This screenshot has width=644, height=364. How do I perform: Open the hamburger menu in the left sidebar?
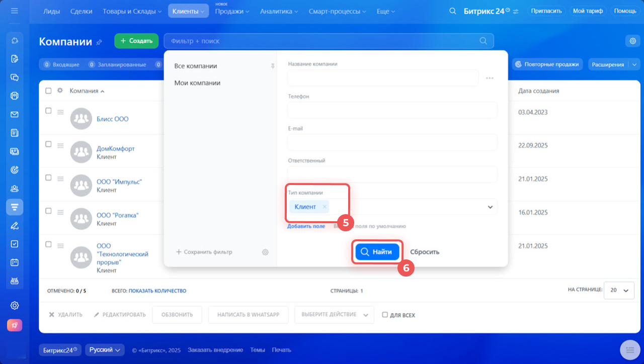[x=15, y=11]
